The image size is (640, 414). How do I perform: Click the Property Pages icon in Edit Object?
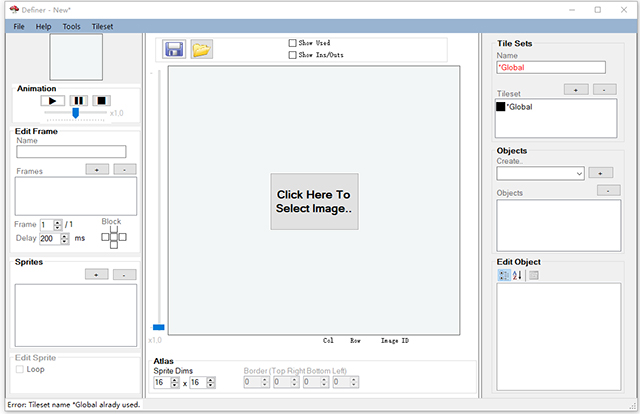533,276
